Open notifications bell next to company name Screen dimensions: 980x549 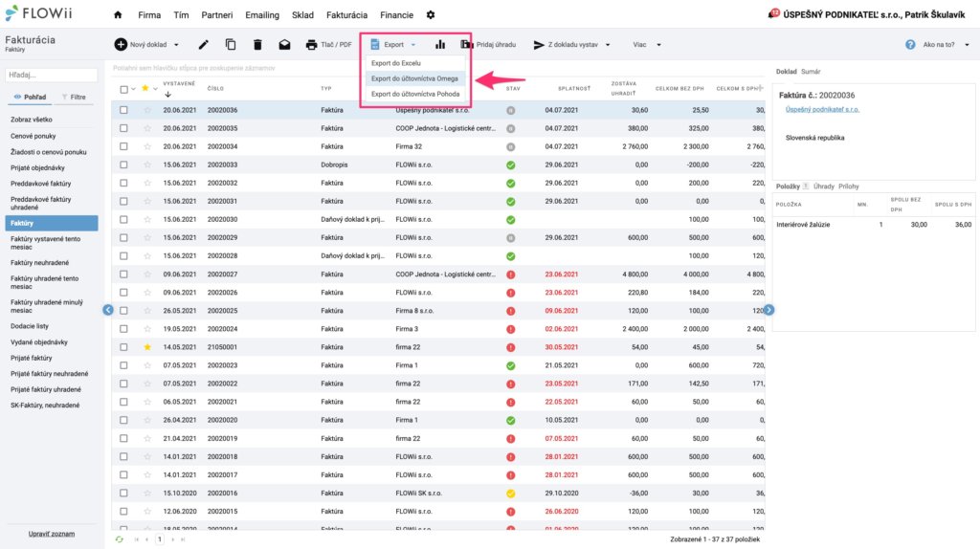773,13
